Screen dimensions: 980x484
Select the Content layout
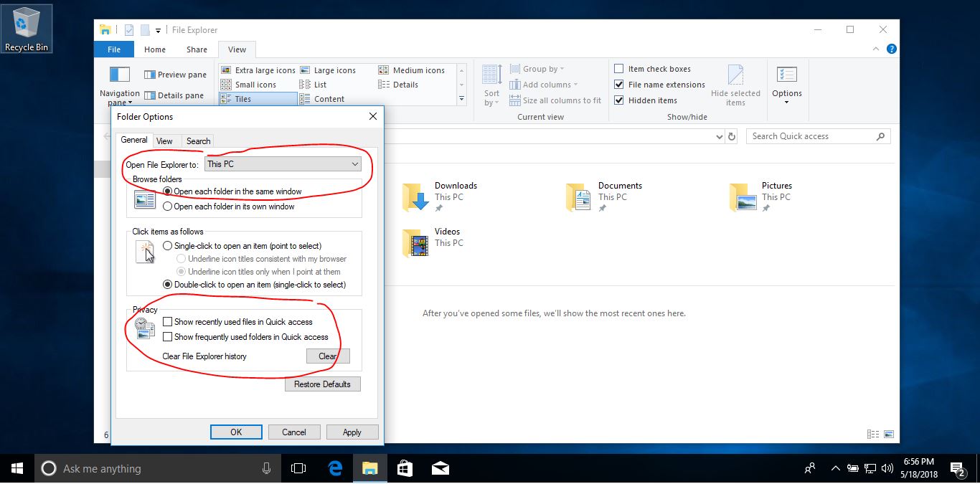tap(322, 99)
